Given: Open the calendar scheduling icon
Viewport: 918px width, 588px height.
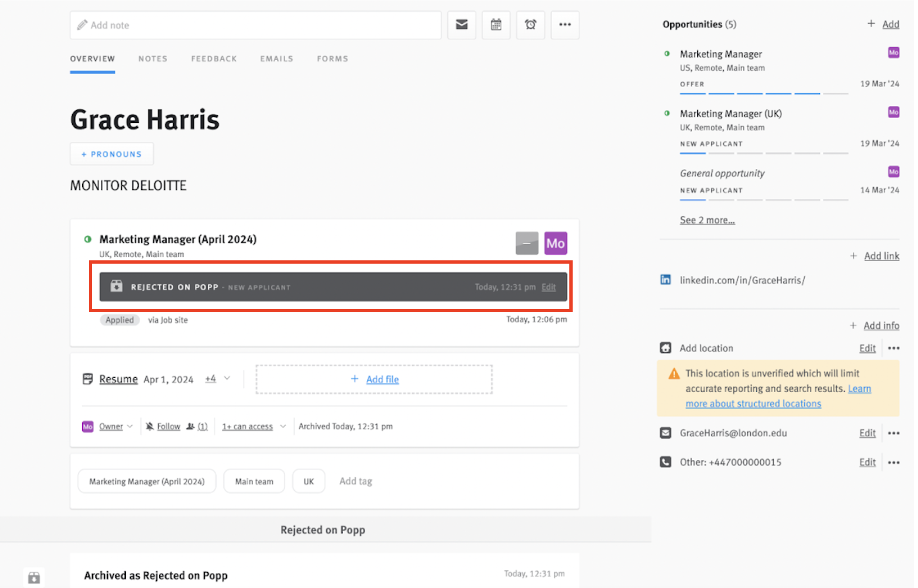Looking at the screenshot, I should click(496, 25).
